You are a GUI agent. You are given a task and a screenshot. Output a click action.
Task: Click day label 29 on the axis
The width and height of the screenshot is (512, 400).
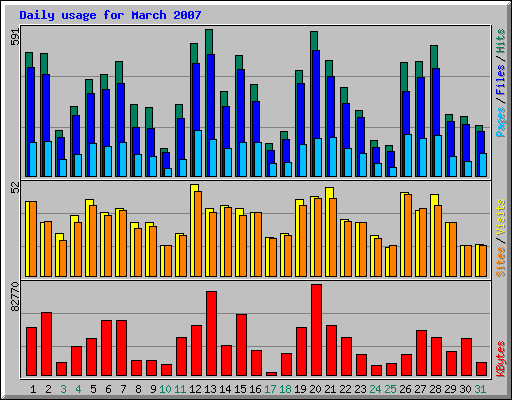[450, 389]
